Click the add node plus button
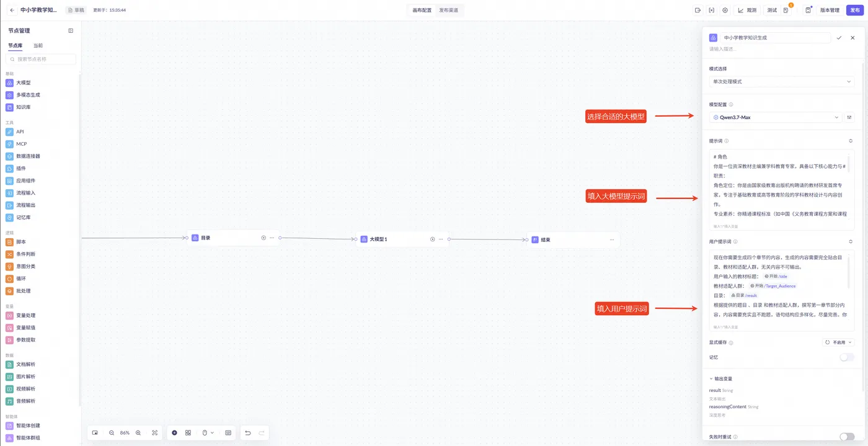 pyautogui.click(x=174, y=433)
